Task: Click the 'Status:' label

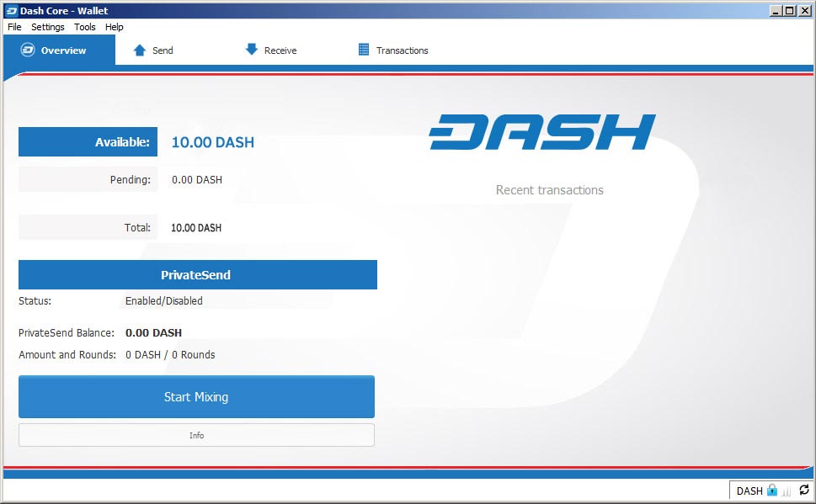Action: 35,300
